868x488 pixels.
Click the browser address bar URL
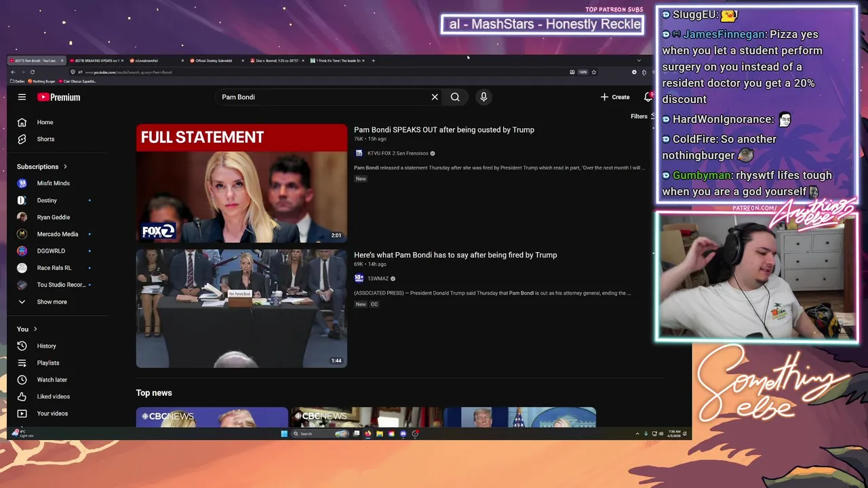coord(129,72)
